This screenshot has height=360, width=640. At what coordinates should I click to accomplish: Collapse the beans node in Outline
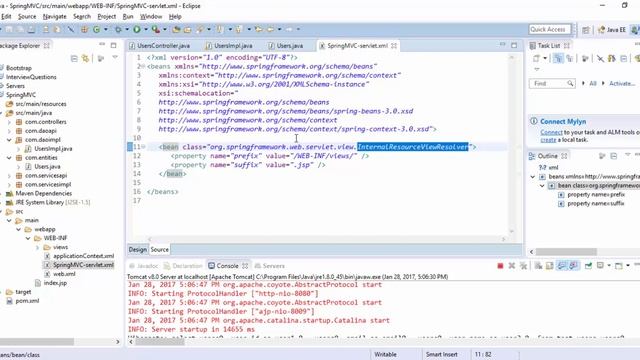533,177
